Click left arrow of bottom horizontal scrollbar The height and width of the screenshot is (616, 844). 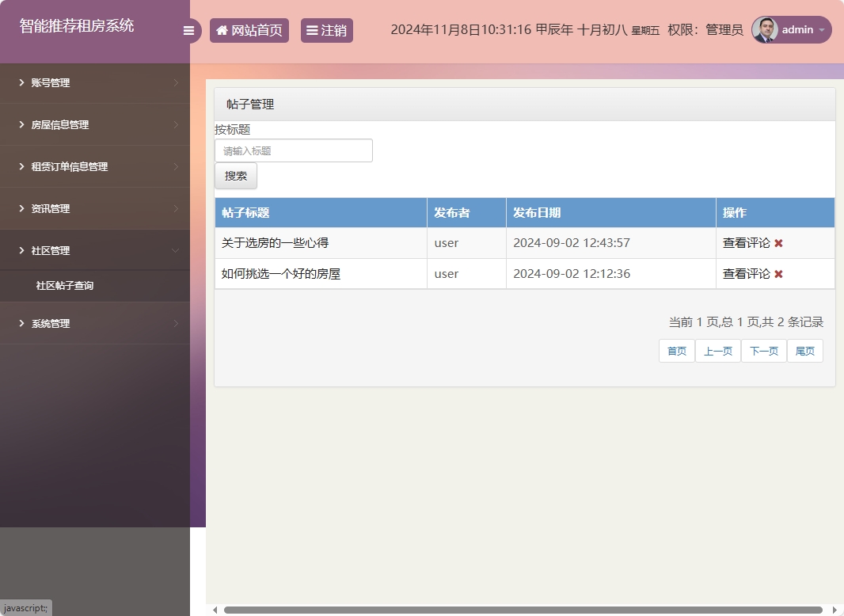point(214,609)
